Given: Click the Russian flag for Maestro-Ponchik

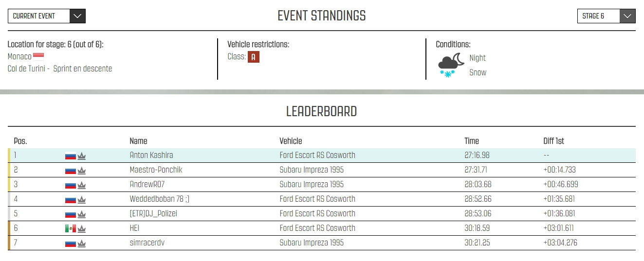Looking at the screenshot, I should click(x=70, y=171).
